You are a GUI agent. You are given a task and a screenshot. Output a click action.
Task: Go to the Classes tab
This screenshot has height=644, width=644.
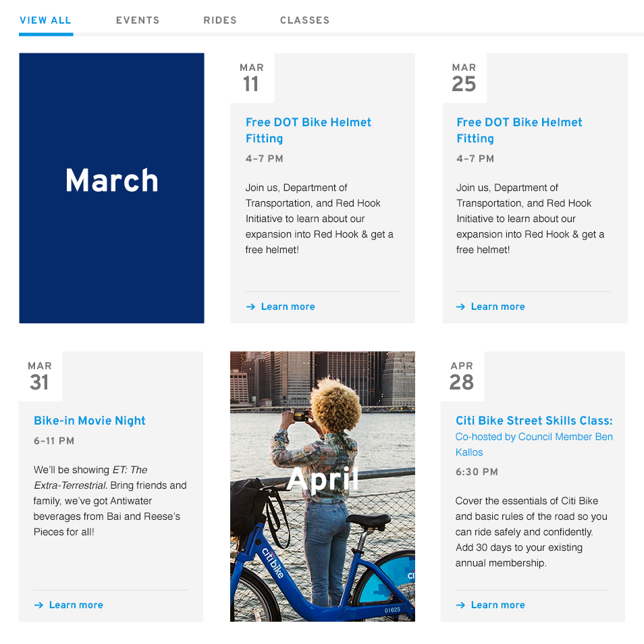[304, 20]
